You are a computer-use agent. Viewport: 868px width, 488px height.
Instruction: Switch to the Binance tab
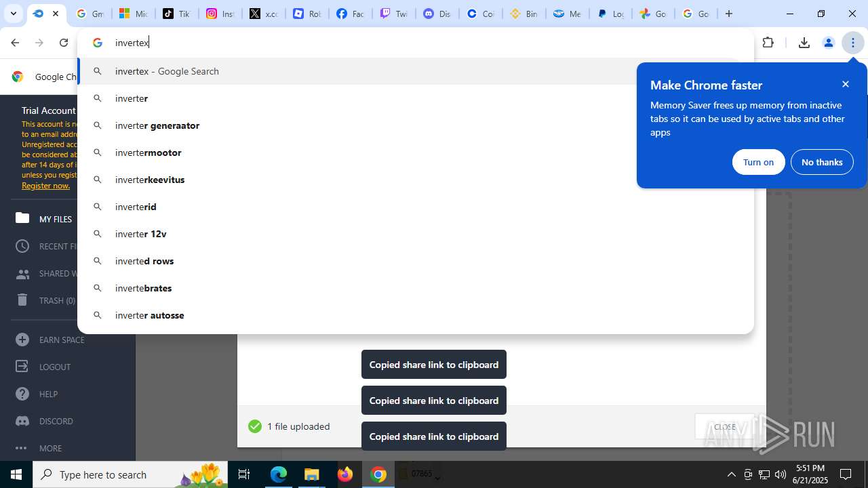coord(524,14)
